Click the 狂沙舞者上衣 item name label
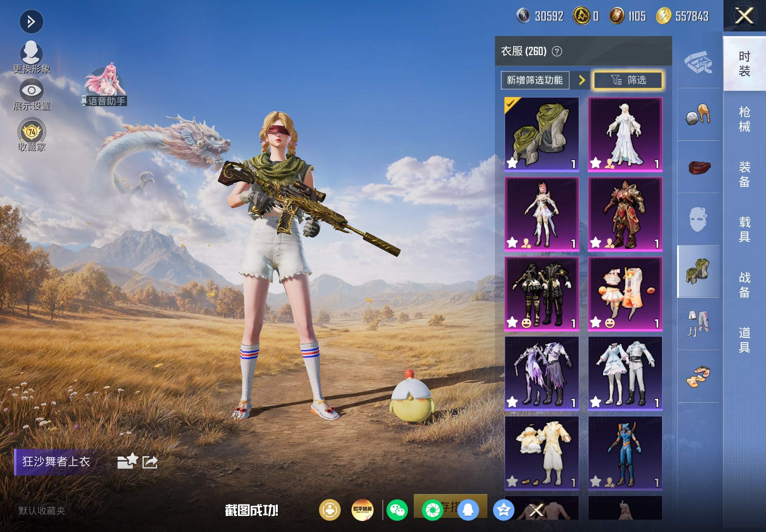 click(x=56, y=462)
